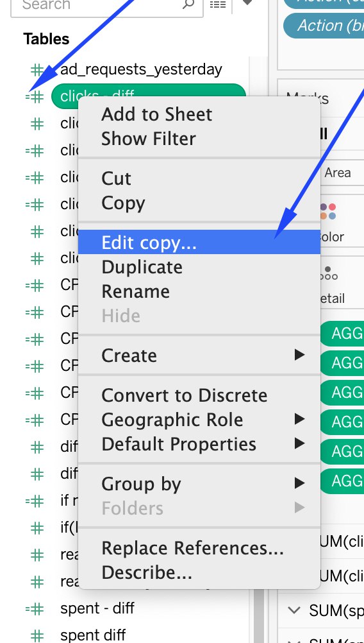364x643 pixels.
Task: Open the Create submenu
Action: coord(199,356)
